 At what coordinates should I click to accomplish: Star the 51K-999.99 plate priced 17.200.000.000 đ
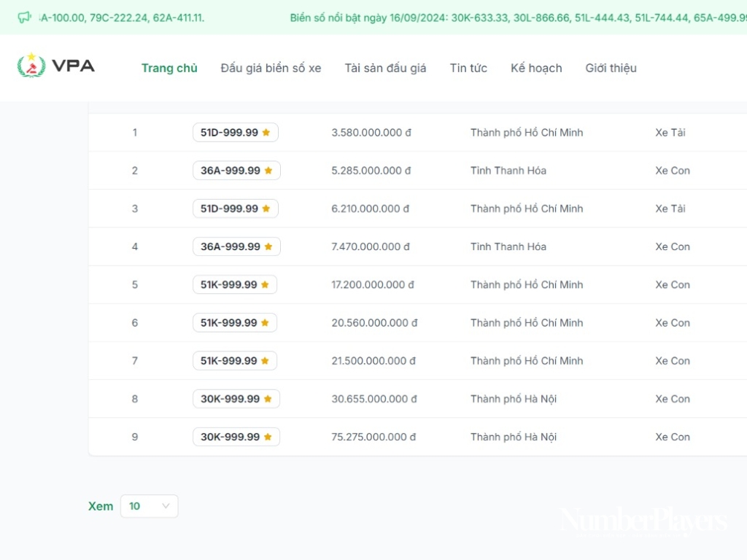pyautogui.click(x=265, y=285)
